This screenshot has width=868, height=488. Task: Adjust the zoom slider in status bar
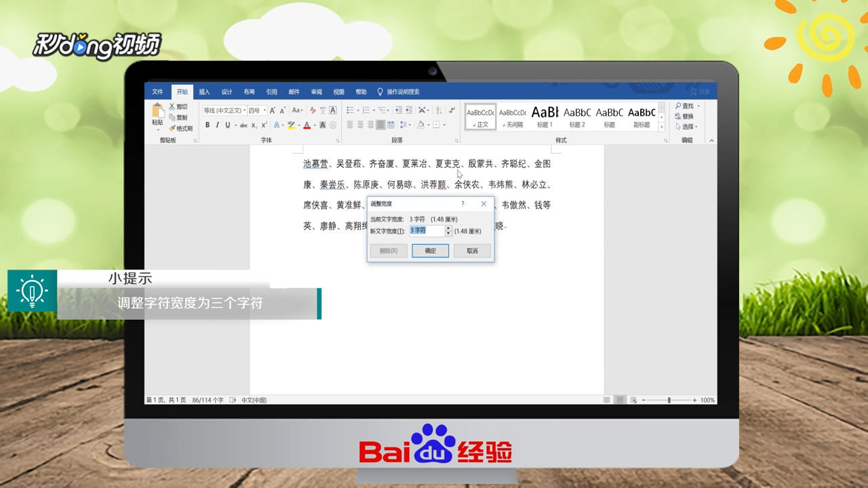click(x=669, y=401)
